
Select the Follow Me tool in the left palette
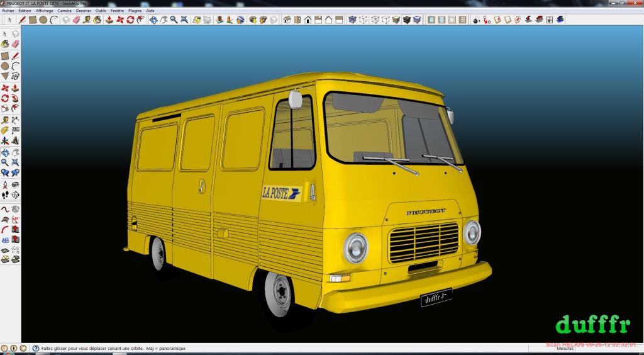point(15,98)
